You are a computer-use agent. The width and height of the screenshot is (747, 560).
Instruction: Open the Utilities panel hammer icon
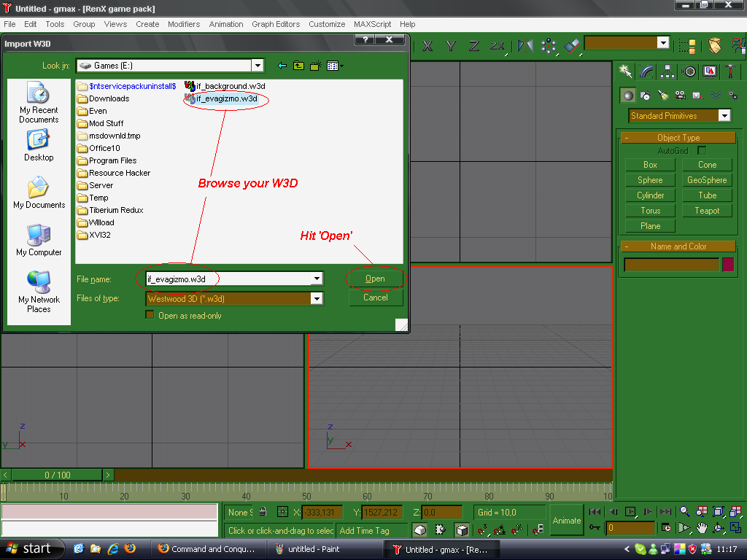pos(731,70)
